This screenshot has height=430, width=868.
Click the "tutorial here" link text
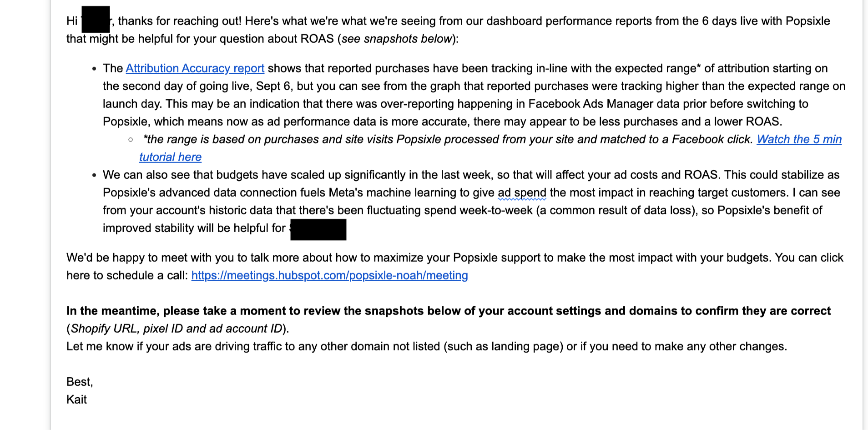click(170, 157)
